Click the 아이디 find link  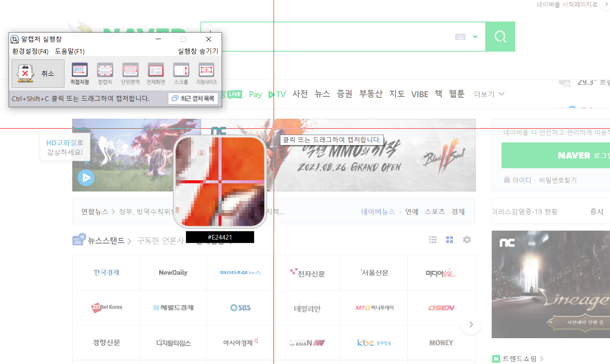point(521,180)
